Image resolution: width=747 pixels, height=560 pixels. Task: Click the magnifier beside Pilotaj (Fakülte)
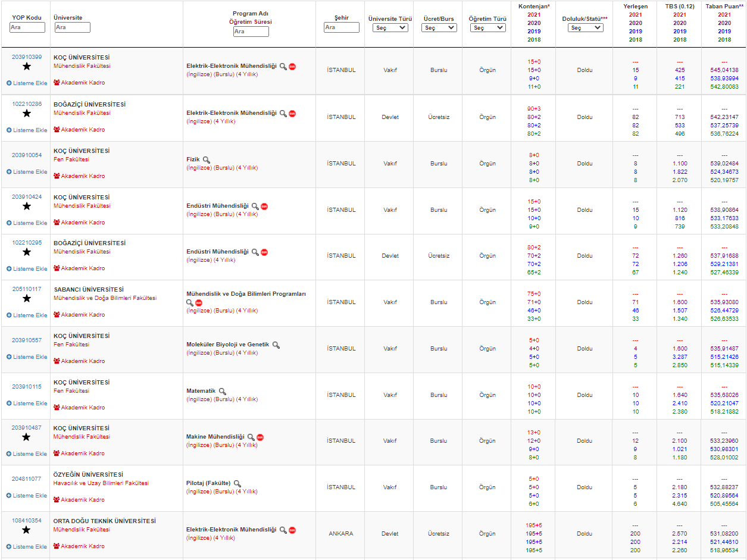coord(237,484)
